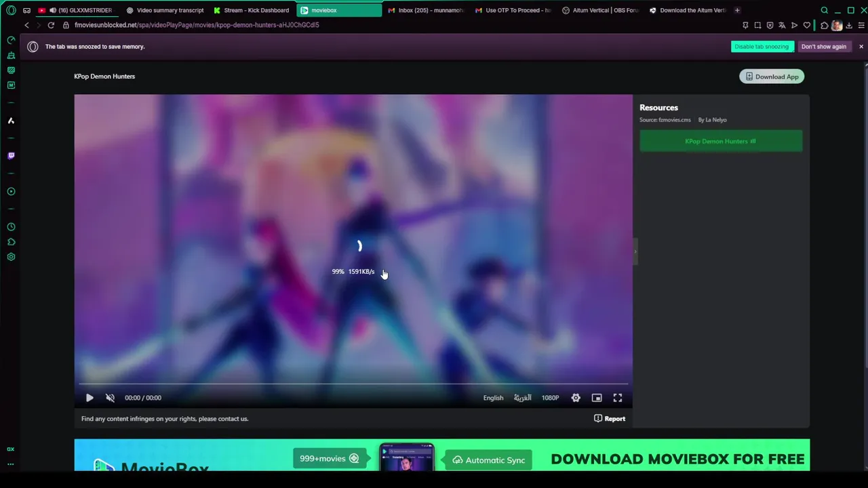Click the KPop Demon Hunters title text

(x=104, y=77)
